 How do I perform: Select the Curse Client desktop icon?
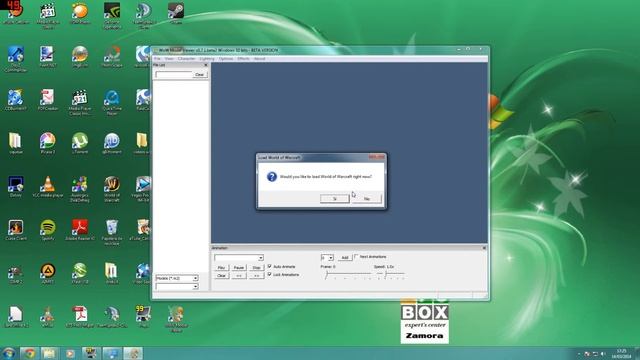click(16, 230)
